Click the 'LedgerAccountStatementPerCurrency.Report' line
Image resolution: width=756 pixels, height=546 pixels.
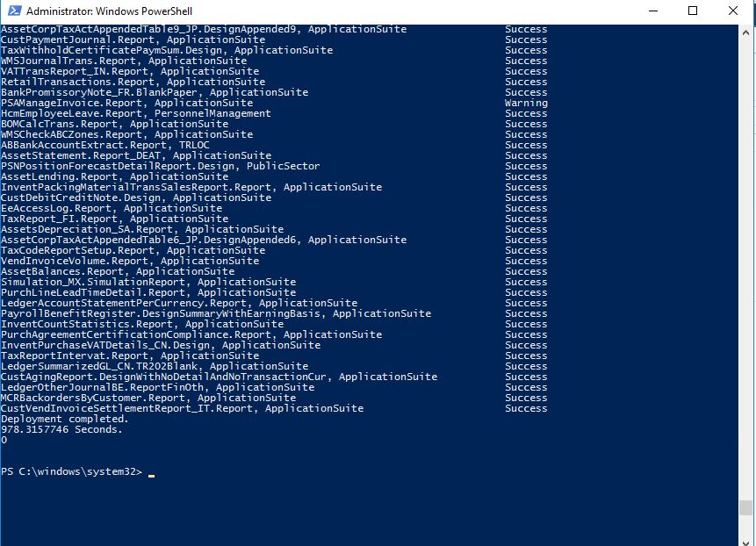click(179, 303)
